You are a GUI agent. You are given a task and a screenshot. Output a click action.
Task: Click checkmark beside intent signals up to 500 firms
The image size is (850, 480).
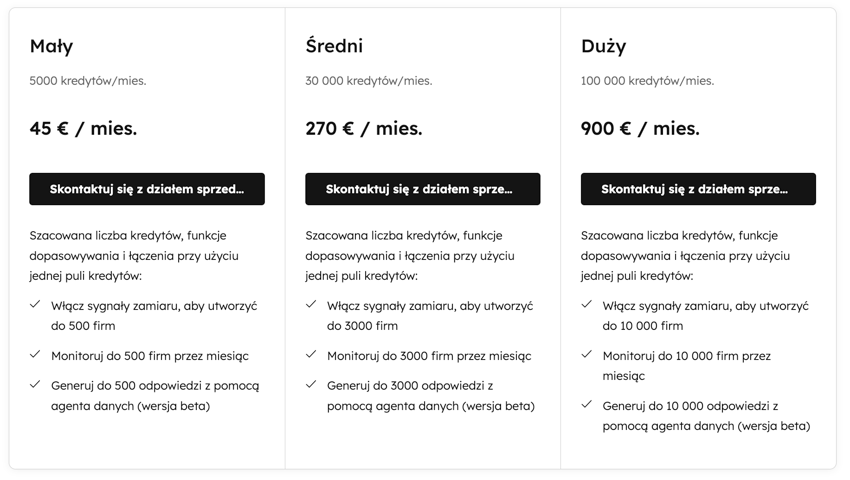click(x=36, y=305)
